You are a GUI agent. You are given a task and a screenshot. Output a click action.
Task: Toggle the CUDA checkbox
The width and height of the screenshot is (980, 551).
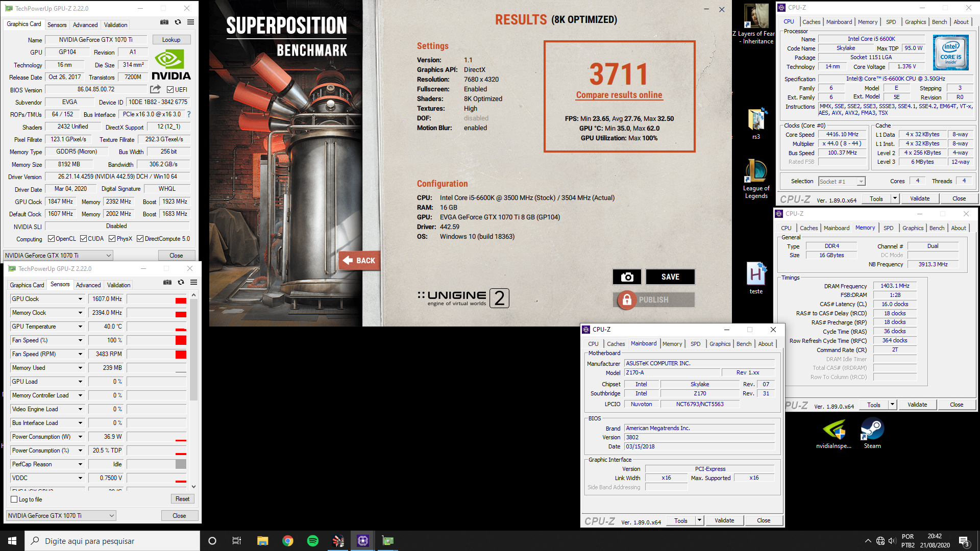point(83,239)
